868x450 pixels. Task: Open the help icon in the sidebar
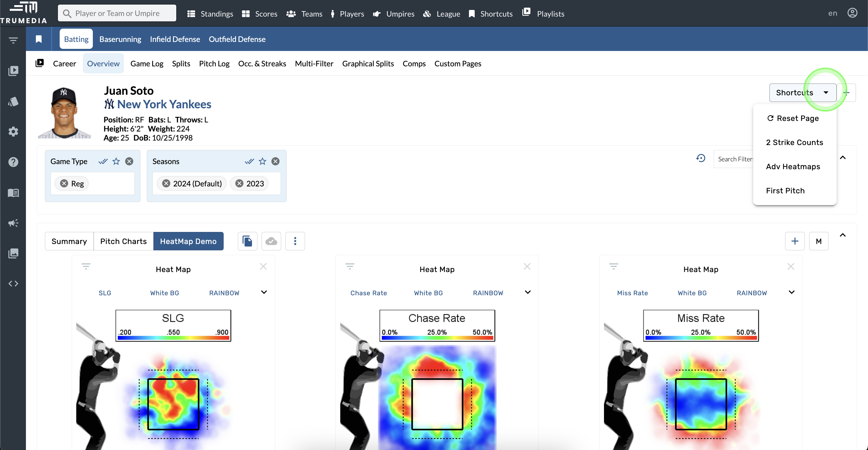pos(14,162)
